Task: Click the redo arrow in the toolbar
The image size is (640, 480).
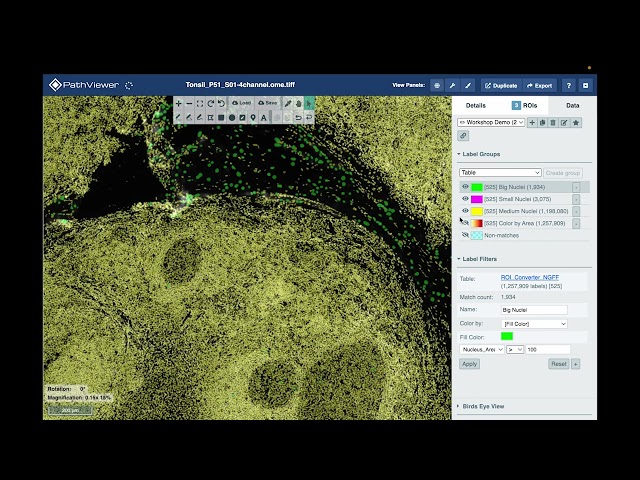Action: (309, 118)
